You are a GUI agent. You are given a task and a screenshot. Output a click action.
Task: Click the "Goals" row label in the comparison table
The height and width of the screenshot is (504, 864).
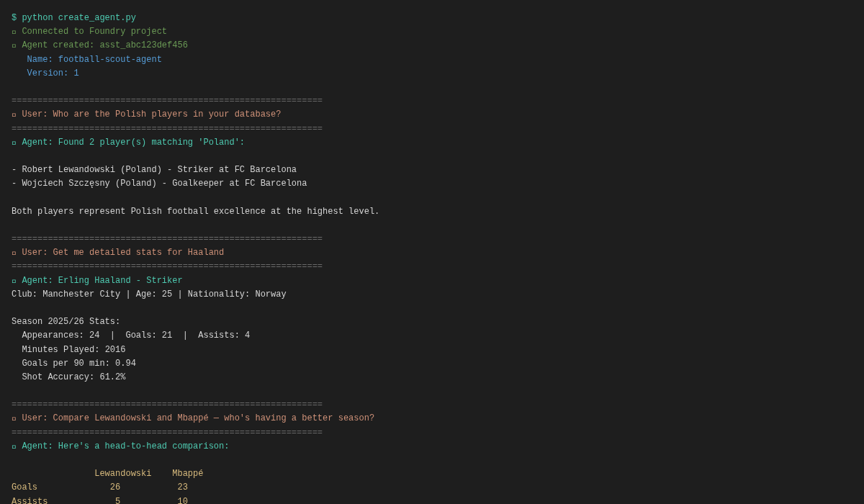coord(24,487)
